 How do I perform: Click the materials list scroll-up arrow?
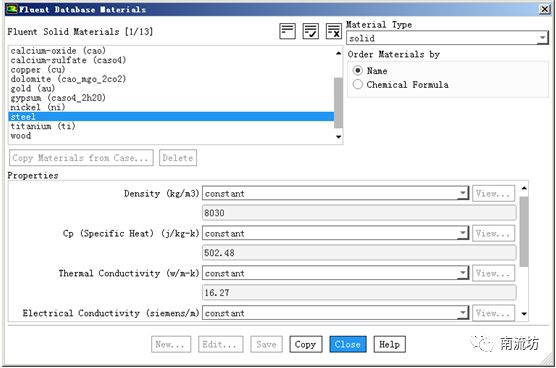tap(339, 53)
